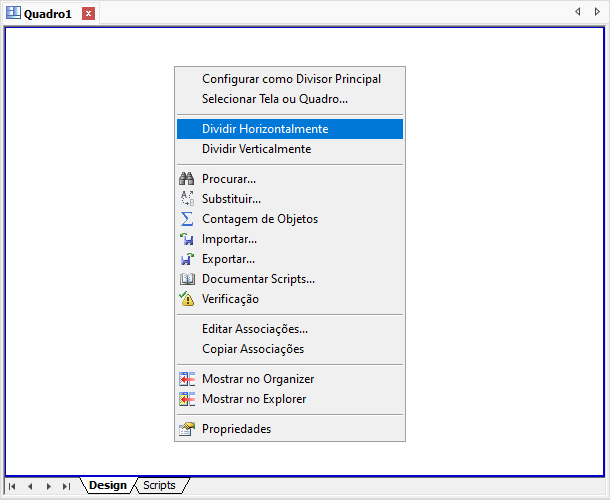Close the Quadro1 document tab
Screen dimensions: 610x500
(x=89, y=13)
